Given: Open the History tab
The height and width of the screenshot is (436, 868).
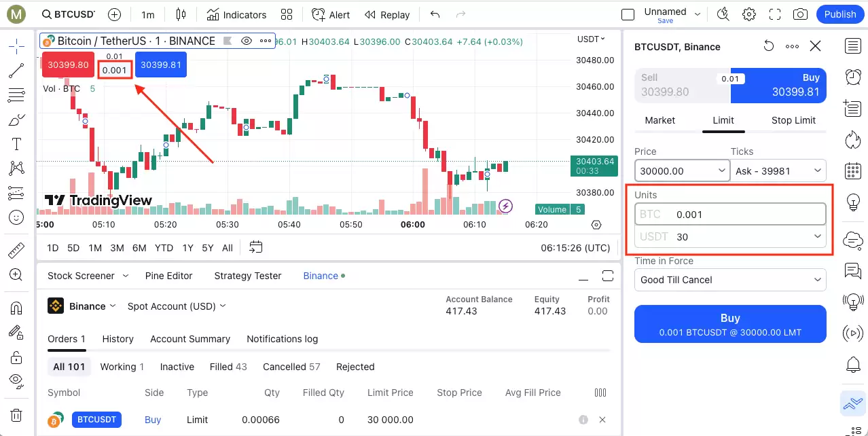Looking at the screenshot, I should (x=117, y=339).
